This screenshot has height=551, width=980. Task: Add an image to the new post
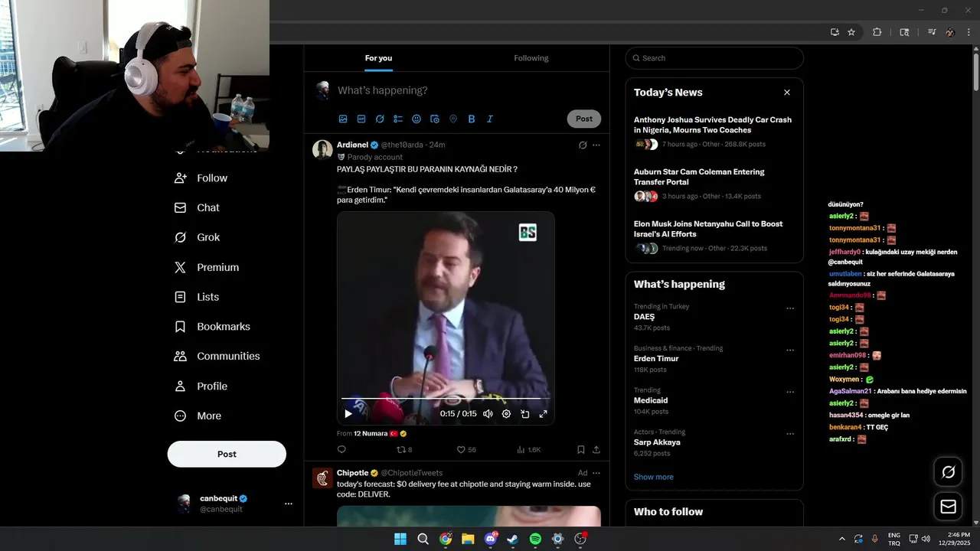[343, 119]
